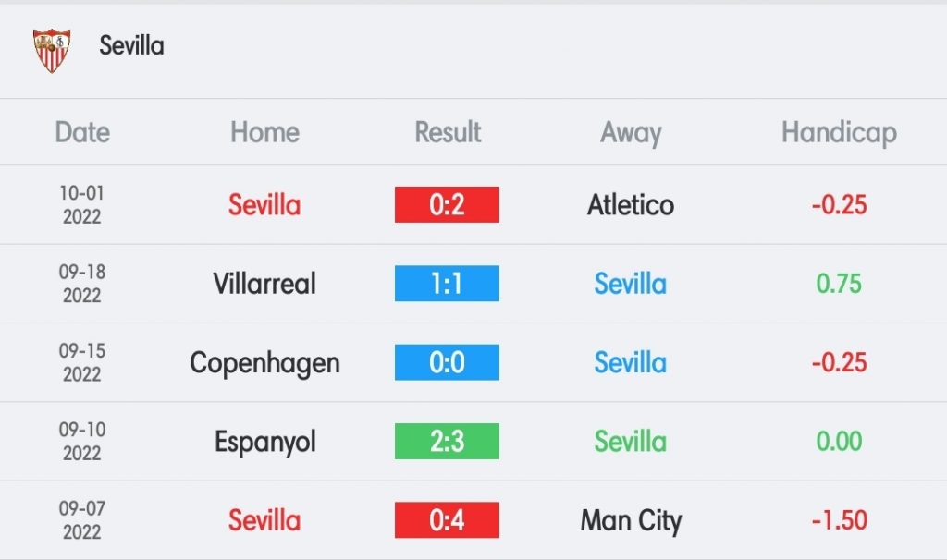
Task: Click the 10-01 2022 match date
Action: [82, 204]
